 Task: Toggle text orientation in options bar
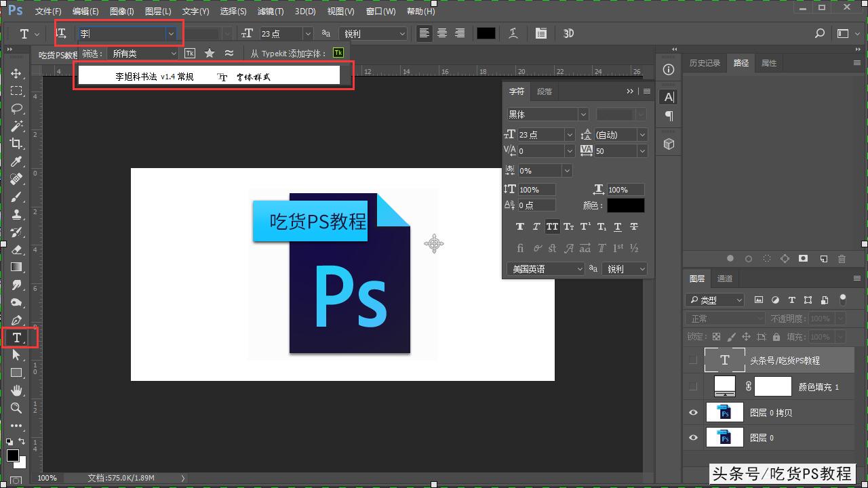point(62,33)
